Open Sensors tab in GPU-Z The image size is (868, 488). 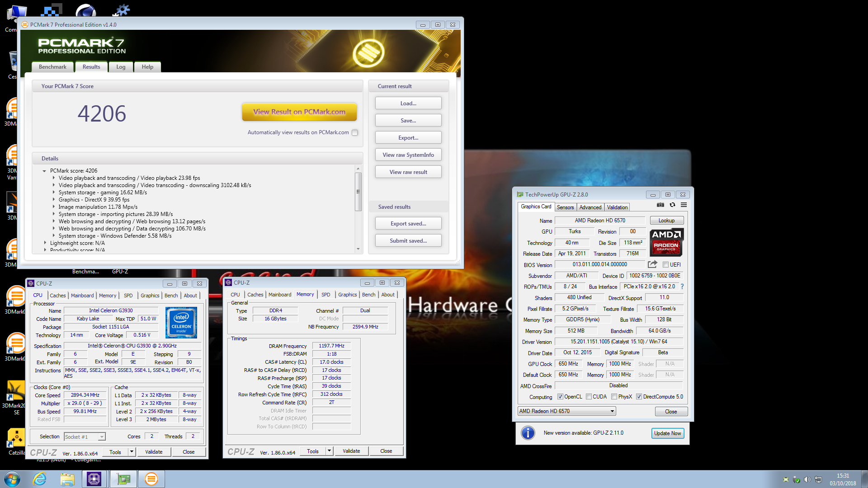[x=565, y=207]
